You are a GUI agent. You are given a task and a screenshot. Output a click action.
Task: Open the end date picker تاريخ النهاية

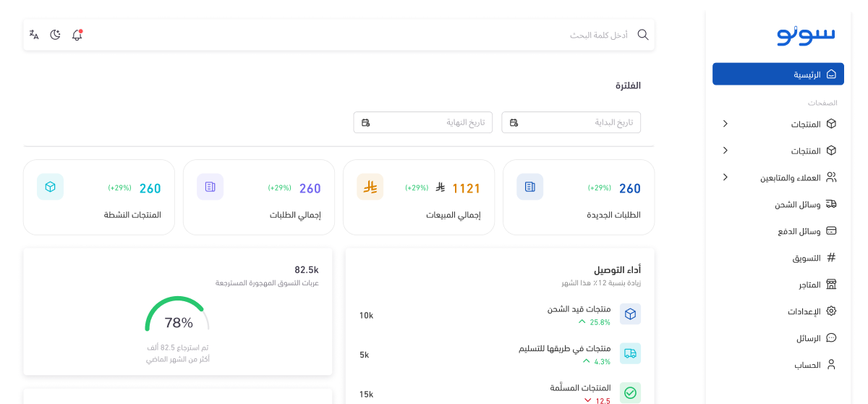[422, 122]
